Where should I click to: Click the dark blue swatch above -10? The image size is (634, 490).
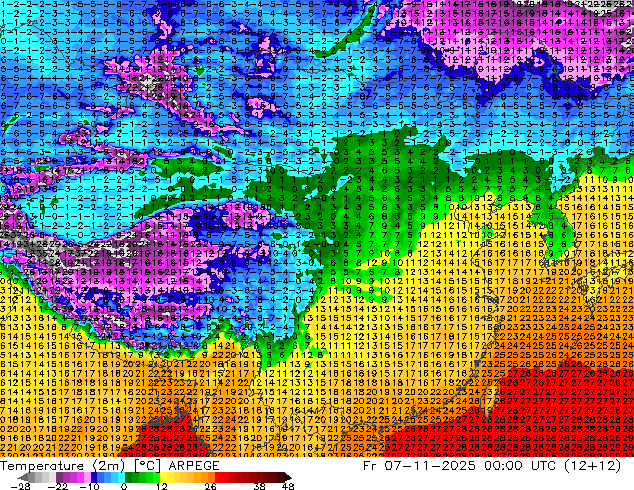click(94, 477)
